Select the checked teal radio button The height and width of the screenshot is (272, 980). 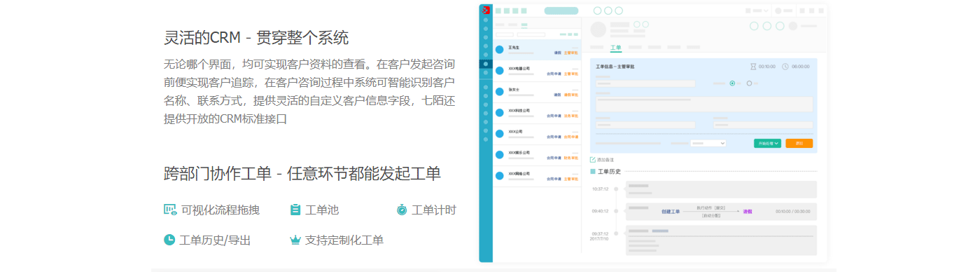tap(732, 83)
